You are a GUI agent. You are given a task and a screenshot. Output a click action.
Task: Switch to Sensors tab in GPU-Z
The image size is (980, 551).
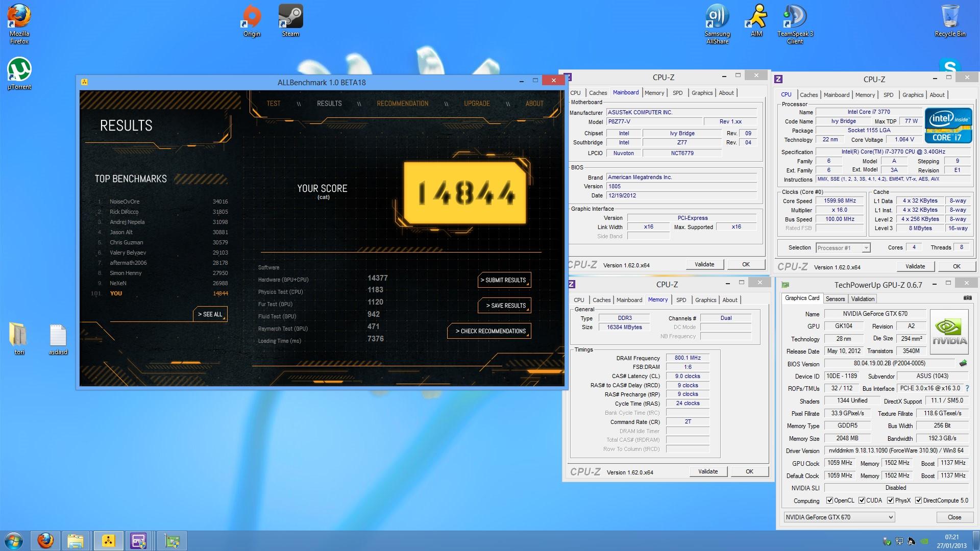[x=835, y=299]
